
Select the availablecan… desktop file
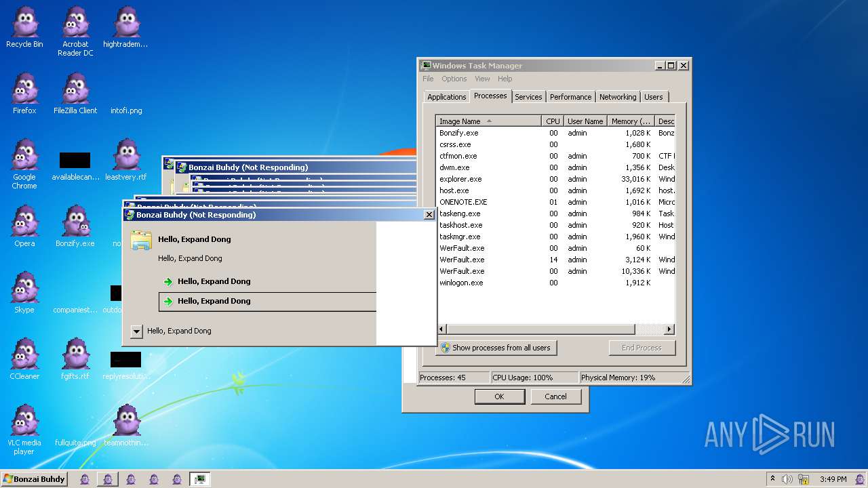[75, 167]
